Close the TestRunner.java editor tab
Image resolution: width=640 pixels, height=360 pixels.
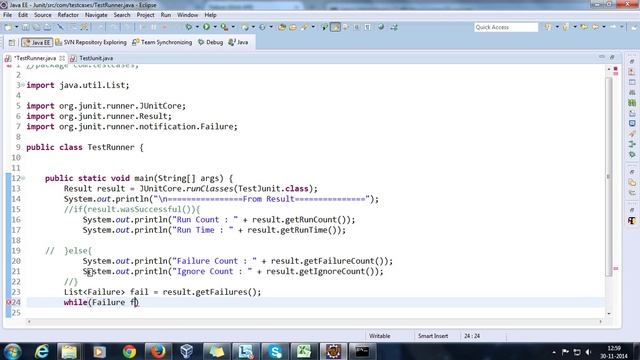click(62, 58)
